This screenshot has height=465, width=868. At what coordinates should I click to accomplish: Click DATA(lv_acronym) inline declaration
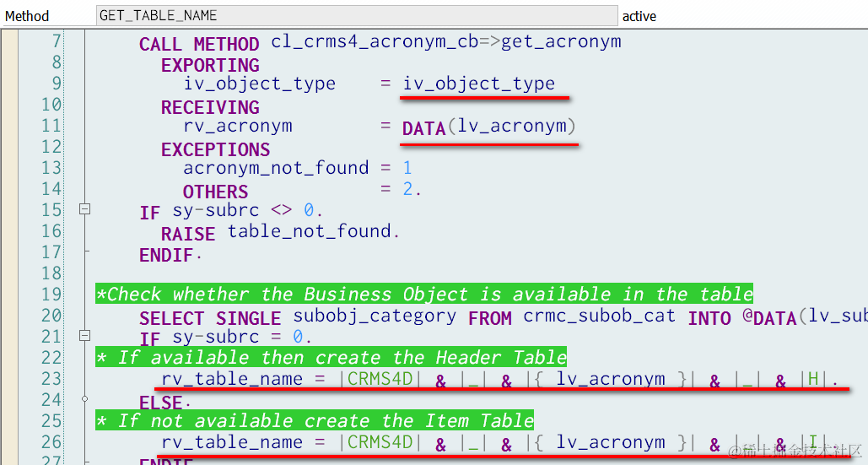pos(488,127)
